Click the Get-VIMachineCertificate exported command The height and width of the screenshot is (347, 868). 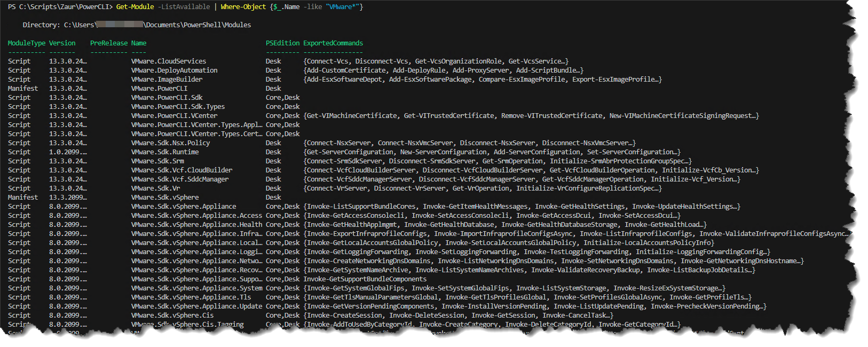pyautogui.click(x=352, y=116)
